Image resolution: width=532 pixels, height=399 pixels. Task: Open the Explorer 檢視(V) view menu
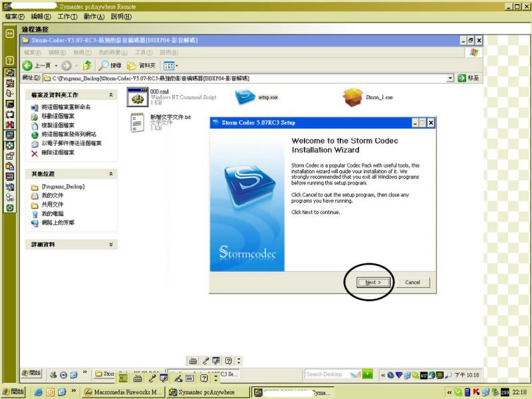82,53
